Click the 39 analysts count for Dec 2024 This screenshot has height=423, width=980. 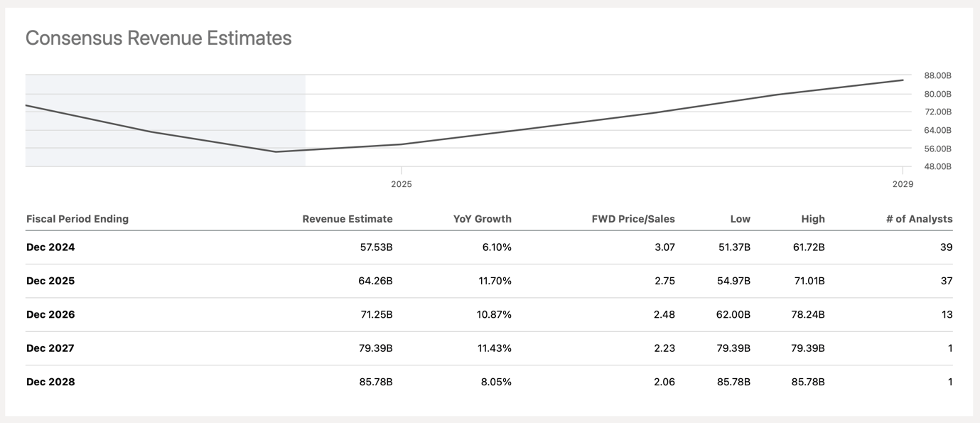946,247
